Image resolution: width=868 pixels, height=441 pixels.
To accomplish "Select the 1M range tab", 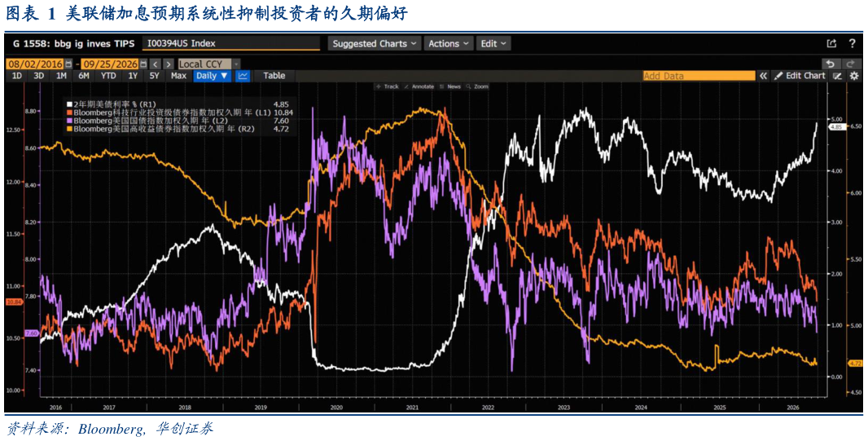I will [61, 76].
